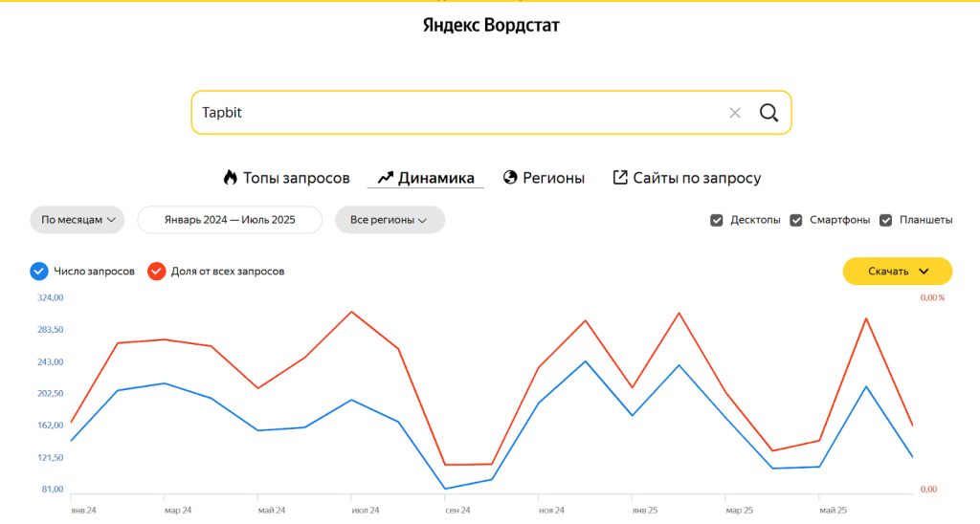Click the flame icon for top queries

pos(230,178)
